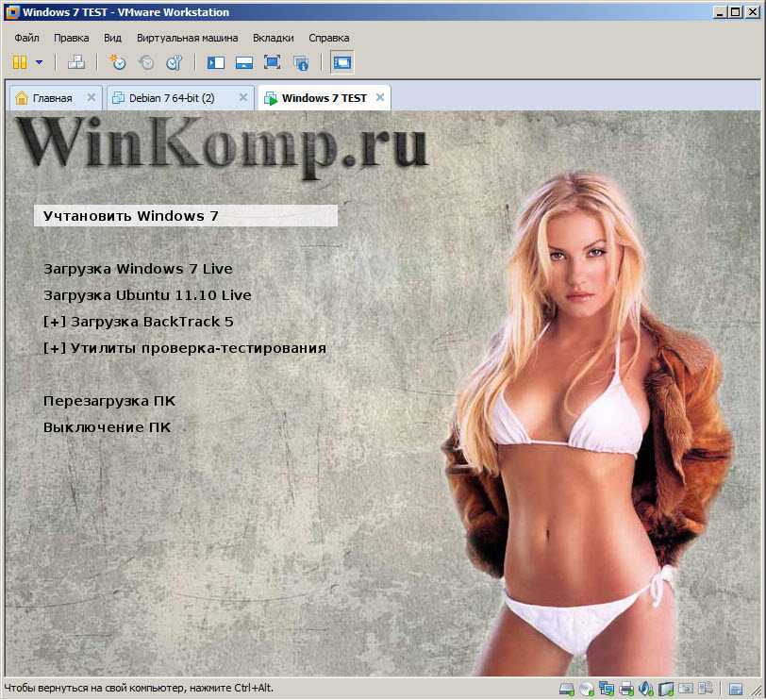Close the Windows 7 TEST tab
Image resolution: width=766 pixels, height=700 pixels.
[379, 98]
